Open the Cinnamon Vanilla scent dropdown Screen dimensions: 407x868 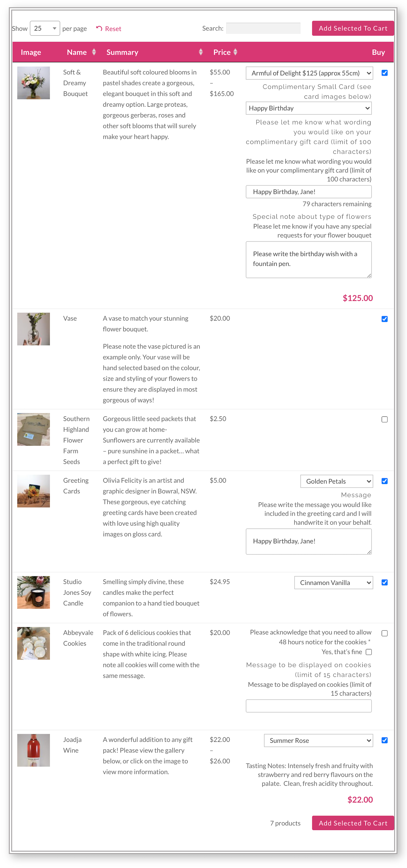[x=333, y=582]
